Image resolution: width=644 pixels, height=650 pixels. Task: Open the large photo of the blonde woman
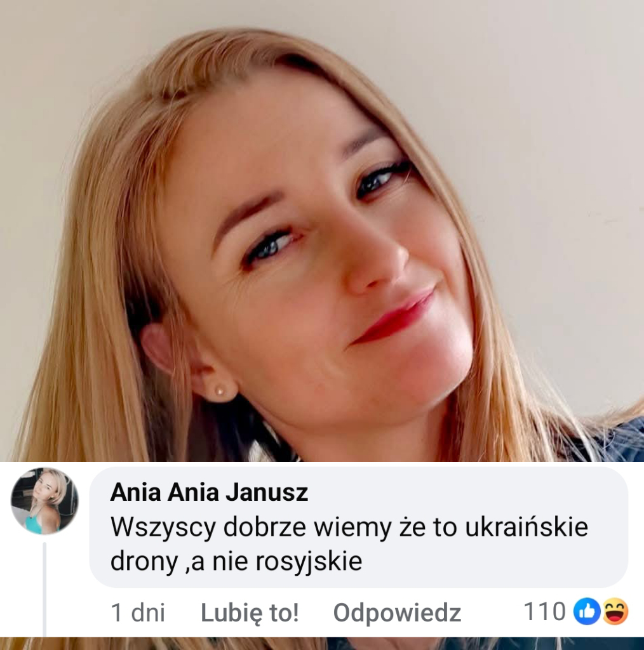point(322,230)
